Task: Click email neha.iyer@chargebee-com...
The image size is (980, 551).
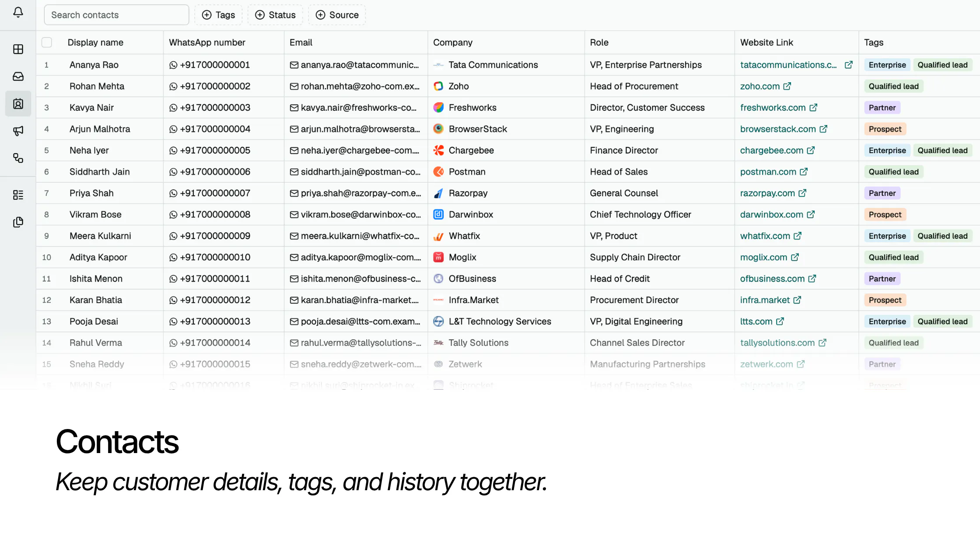Action: pos(360,150)
